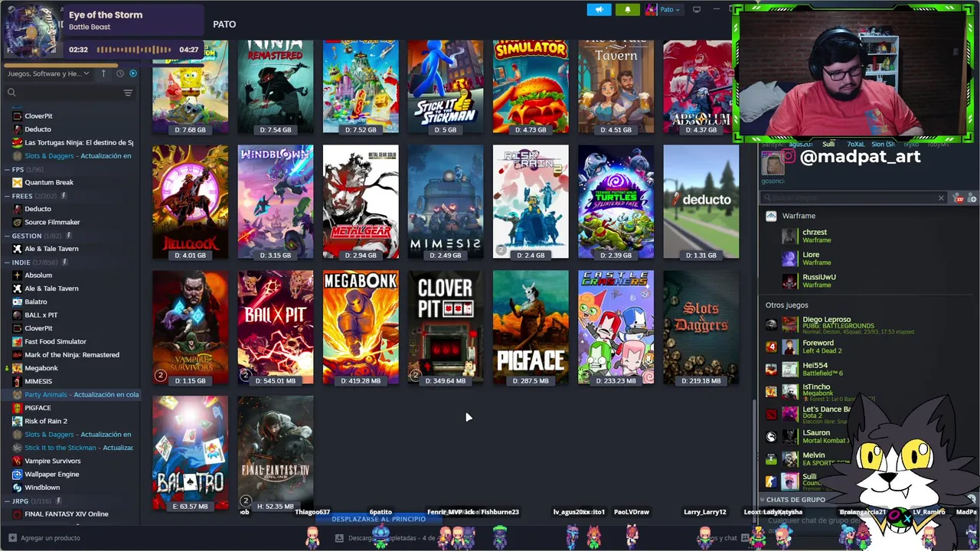Viewport: 980px width, 551px height.
Task: Select Risk of Rain 2 in sidebar
Action: 46,421
